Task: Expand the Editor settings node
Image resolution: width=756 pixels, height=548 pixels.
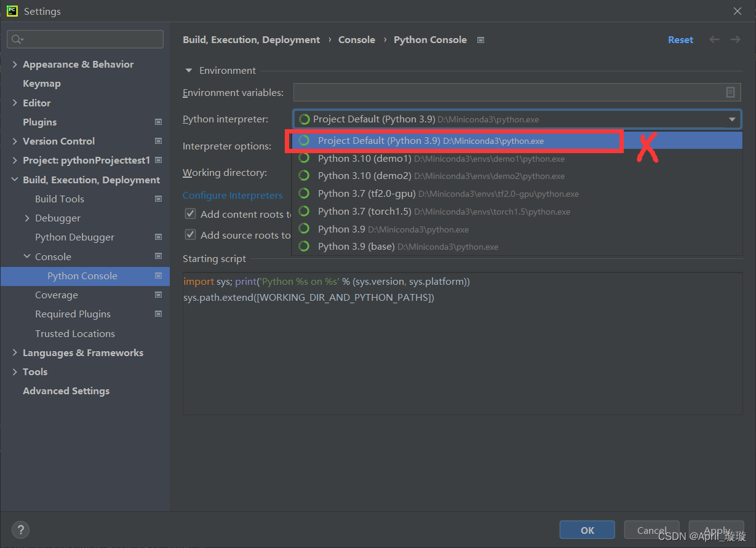Action: point(15,103)
